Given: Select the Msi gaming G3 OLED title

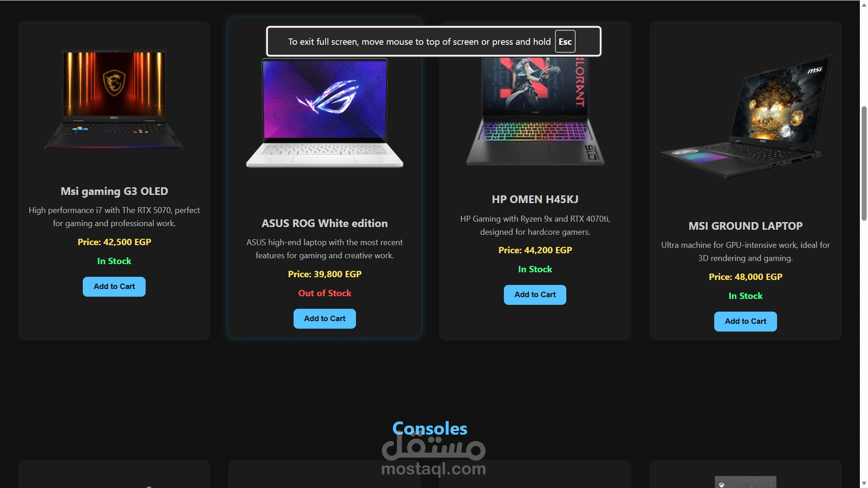Looking at the screenshot, I should pos(114,191).
